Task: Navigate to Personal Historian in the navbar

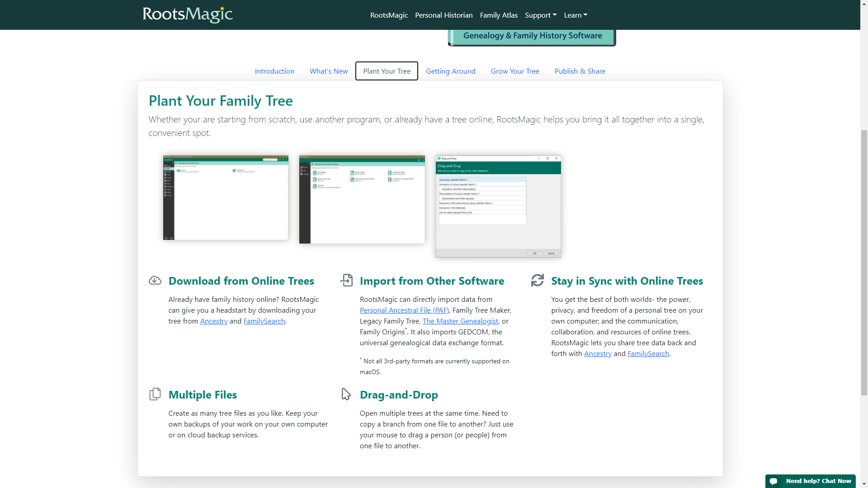Action: [443, 15]
